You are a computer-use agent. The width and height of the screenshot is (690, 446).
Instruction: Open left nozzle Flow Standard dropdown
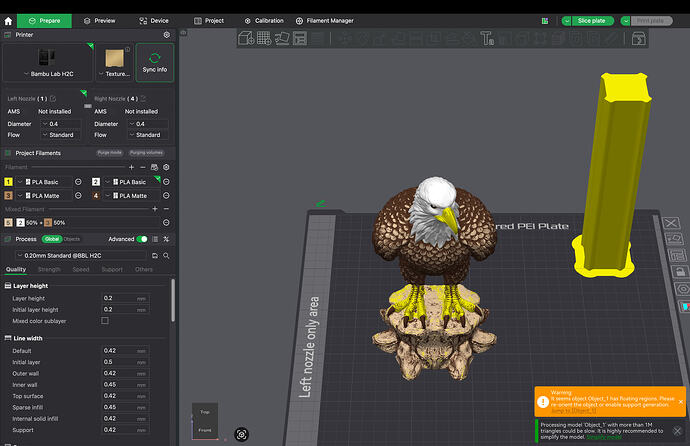tap(61, 135)
